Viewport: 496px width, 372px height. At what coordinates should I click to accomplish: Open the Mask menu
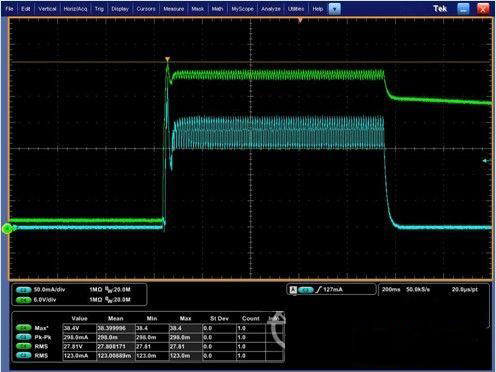click(197, 9)
